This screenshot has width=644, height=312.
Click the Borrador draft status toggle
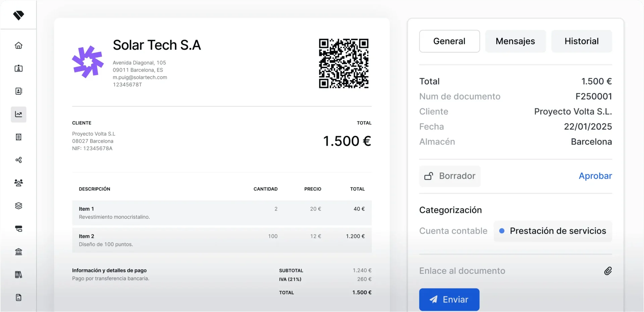coord(449,176)
